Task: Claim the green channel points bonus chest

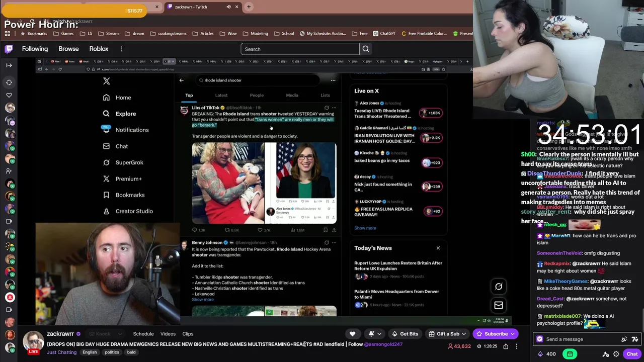Action: [570, 354]
